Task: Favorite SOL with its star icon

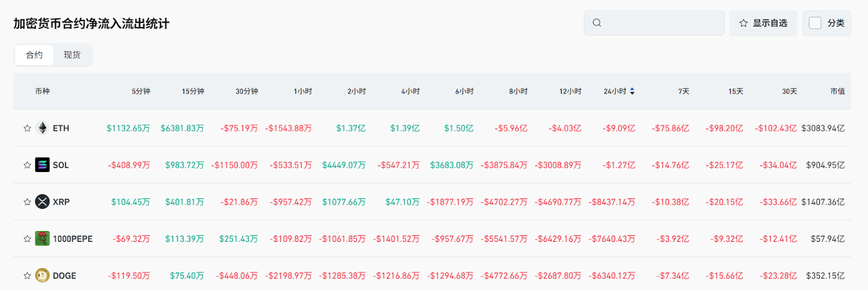Action: [27, 165]
